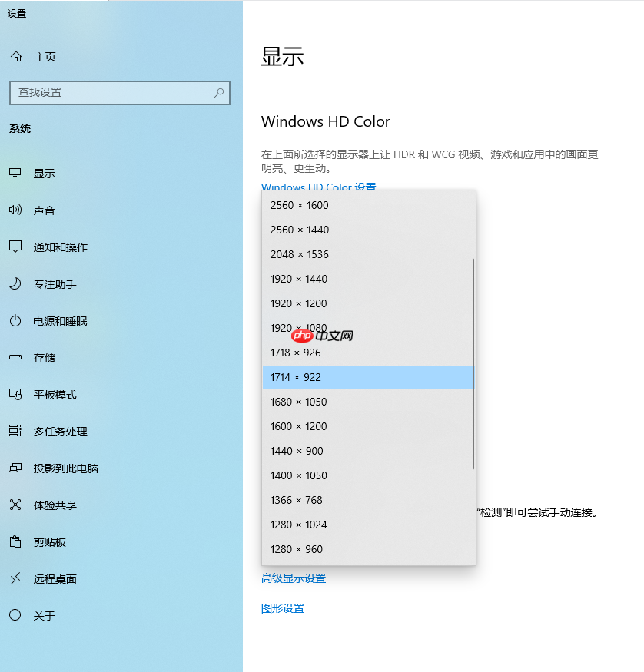Select the 显示 (Display) sidebar icon
Viewport: 644px width, 672px height.
17,173
